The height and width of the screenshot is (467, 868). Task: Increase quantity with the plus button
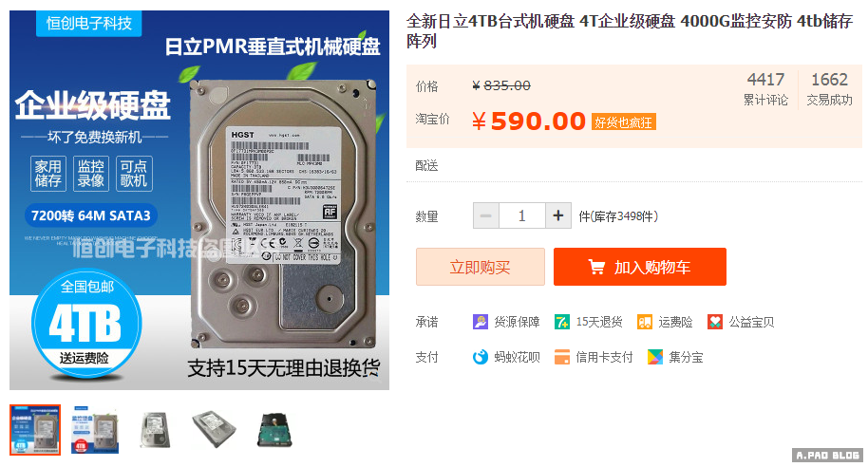558,215
